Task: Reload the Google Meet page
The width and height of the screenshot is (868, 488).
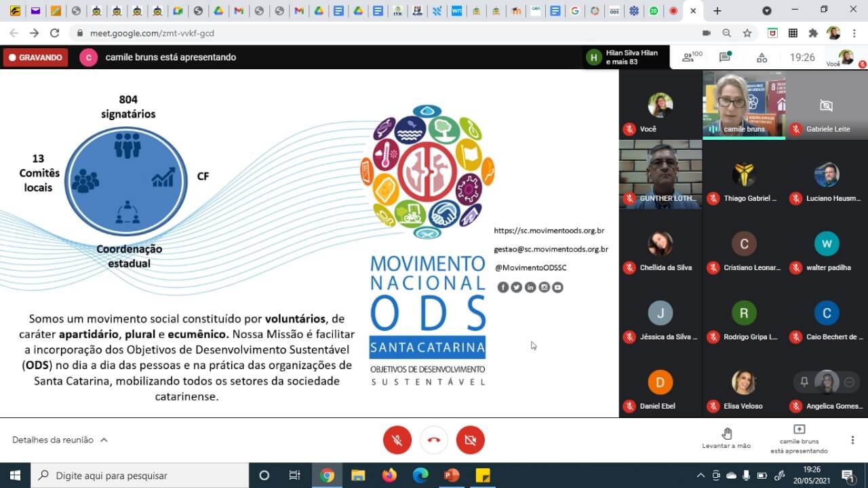Action: click(x=55, y=33)
